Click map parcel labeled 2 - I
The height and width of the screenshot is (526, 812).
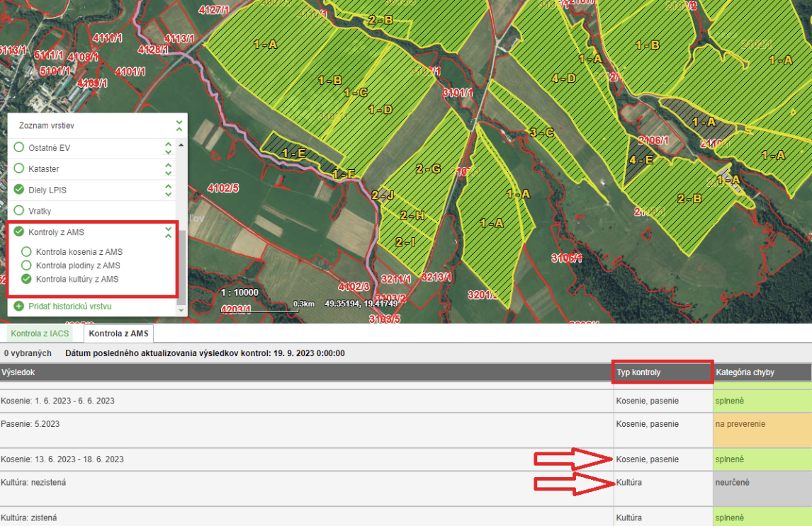point(405,242)
